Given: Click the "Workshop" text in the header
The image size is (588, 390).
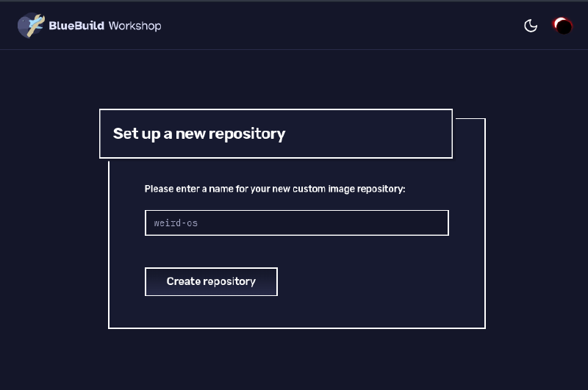Looking at the screenshot, I should (135, 26).
